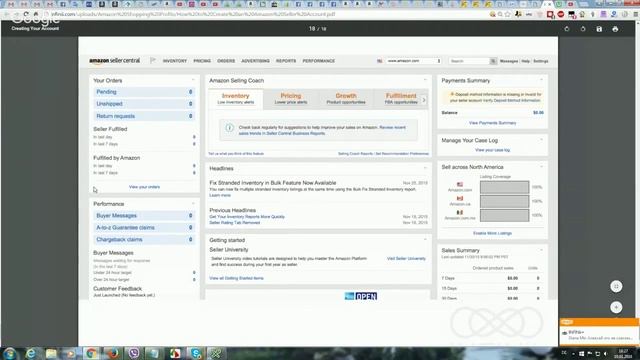Open the PRICING menu
Screen dimensions: 640x360
[202, 61]
